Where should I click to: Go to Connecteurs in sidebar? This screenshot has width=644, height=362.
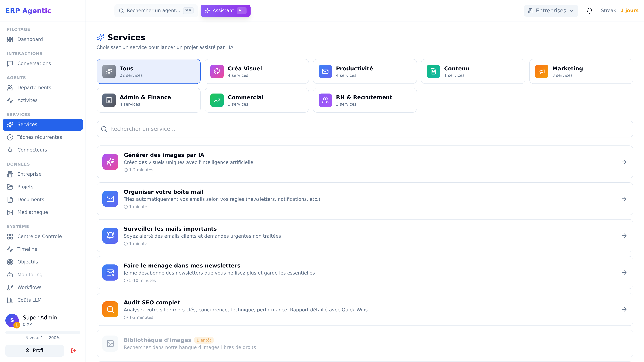tap(32, 150)
